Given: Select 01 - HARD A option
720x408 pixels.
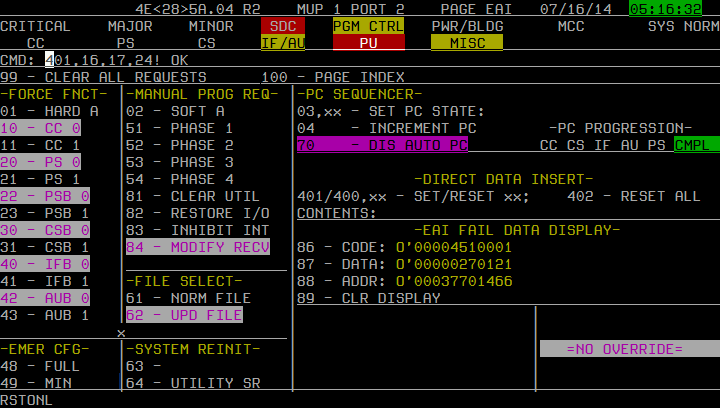Looking at the screenshot, I should (49, 111).
